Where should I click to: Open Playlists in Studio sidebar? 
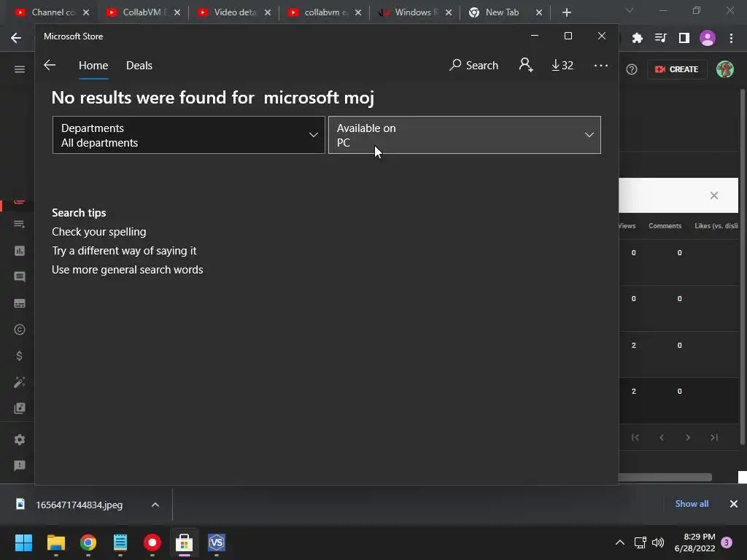click(20, 225)
